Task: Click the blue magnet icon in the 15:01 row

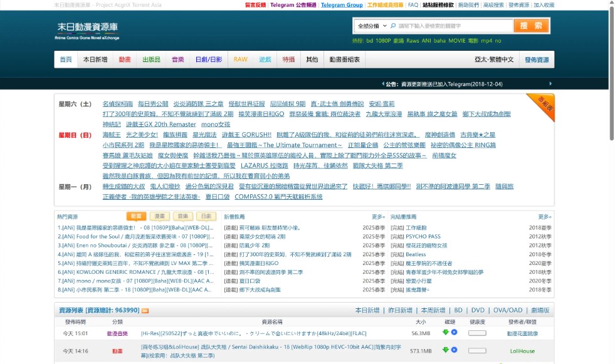Action: click(x=454, y=332)
